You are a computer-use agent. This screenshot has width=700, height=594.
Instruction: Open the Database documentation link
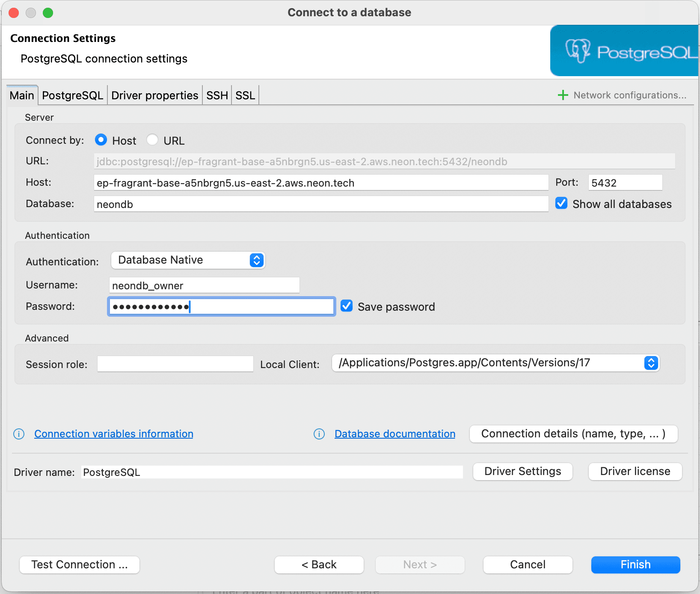(x=394, y=434)
